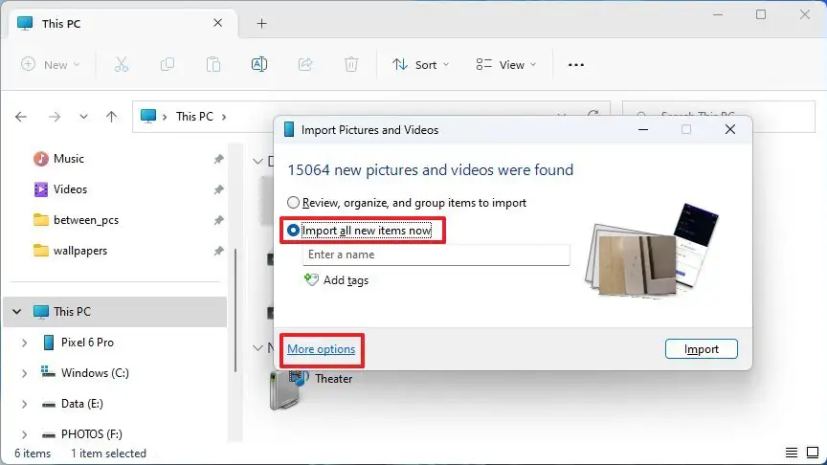
Task: Open the Theater network device
Action: pos(311,389)
